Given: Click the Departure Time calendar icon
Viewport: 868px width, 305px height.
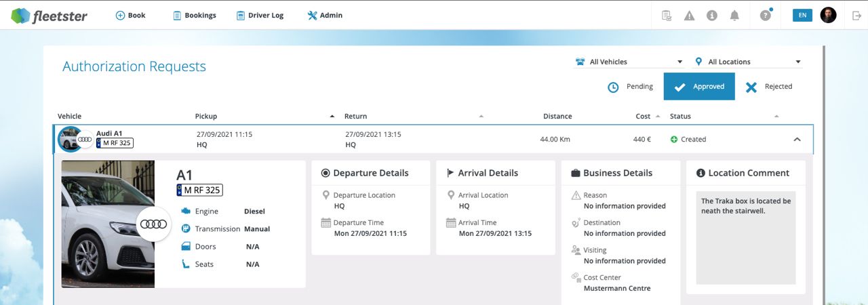Looking at the screenshot, I should 325,222.
